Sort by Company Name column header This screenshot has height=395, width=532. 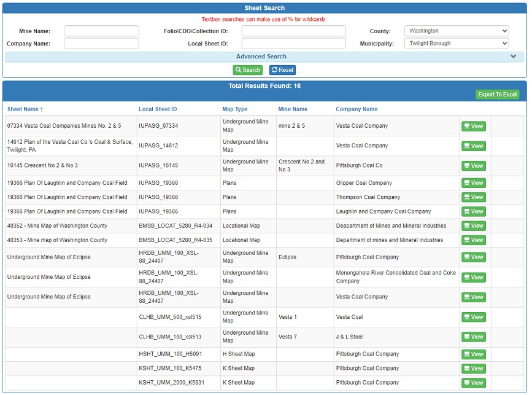[357, 109]
